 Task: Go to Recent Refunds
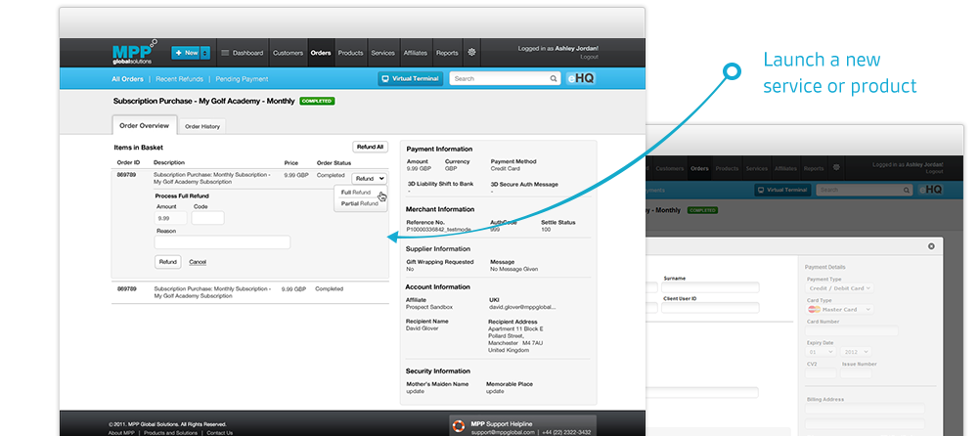178,79
